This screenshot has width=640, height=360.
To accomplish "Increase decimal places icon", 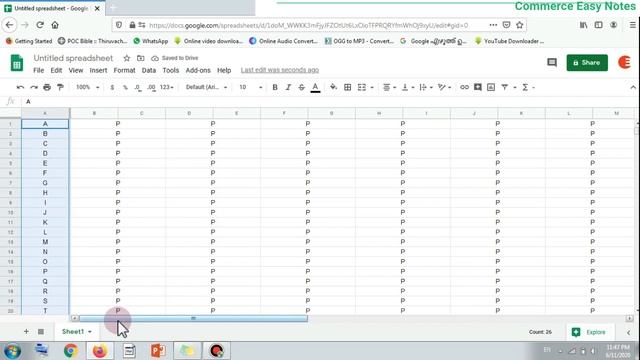I will (x=151, y=87).
